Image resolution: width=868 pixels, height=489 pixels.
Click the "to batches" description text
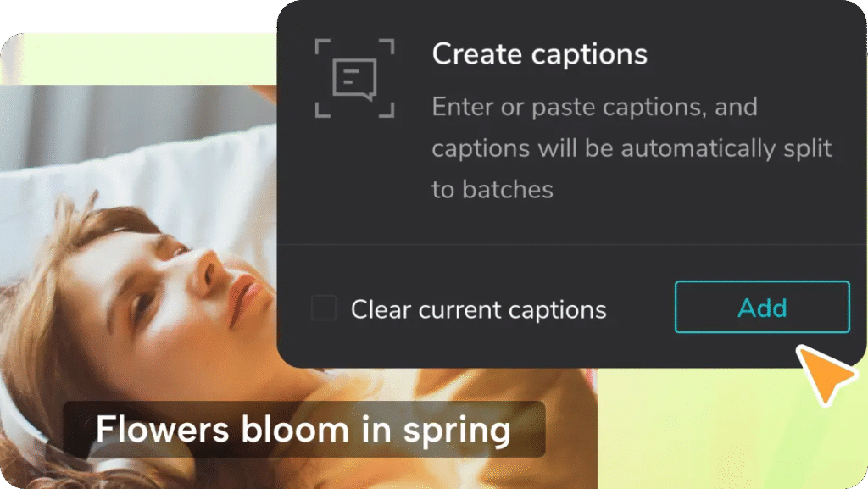(x=492, y=190)
